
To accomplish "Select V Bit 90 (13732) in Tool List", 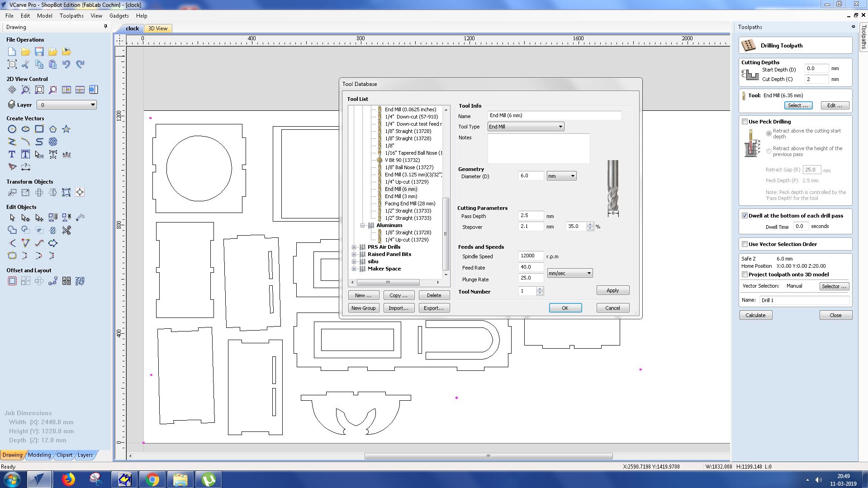I will 402,160.
